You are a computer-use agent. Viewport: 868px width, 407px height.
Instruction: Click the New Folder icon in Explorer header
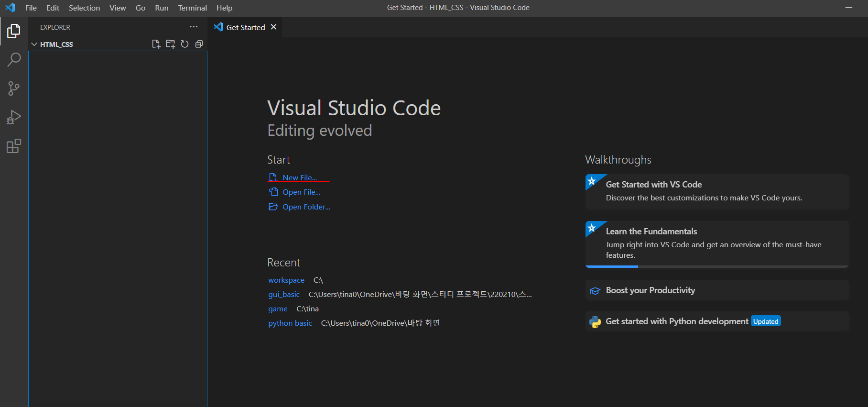coord(170,44)
